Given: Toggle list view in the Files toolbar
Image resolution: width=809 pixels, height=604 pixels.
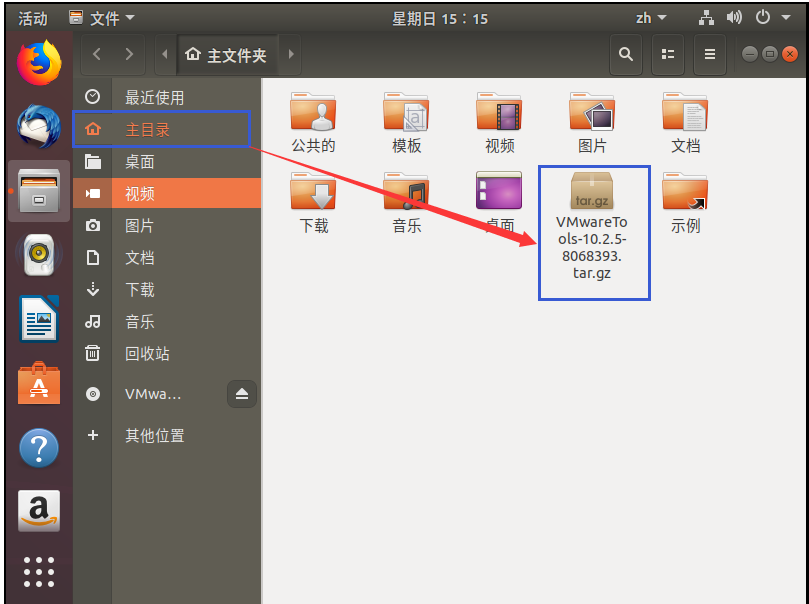Looking at the screenshot, I should point(667,54).
